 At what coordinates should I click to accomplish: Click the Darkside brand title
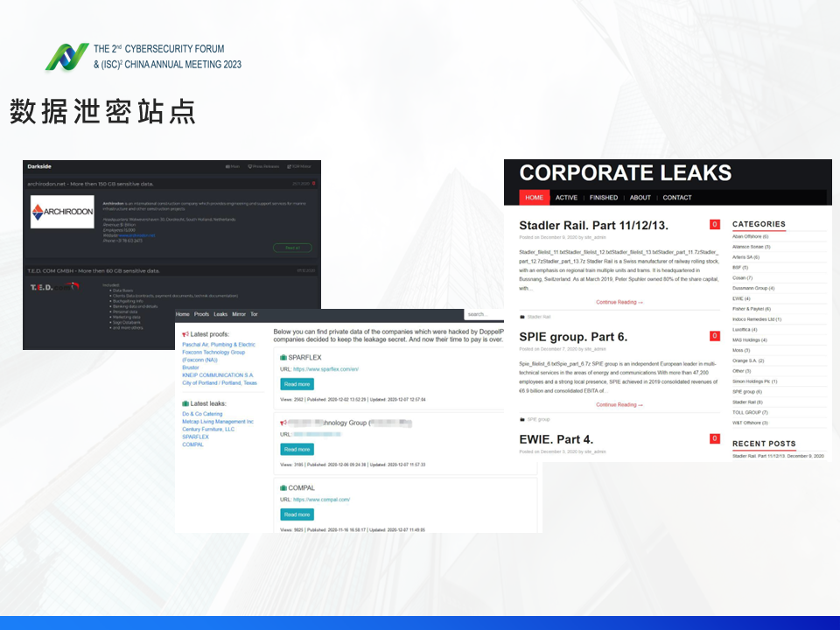39,166
